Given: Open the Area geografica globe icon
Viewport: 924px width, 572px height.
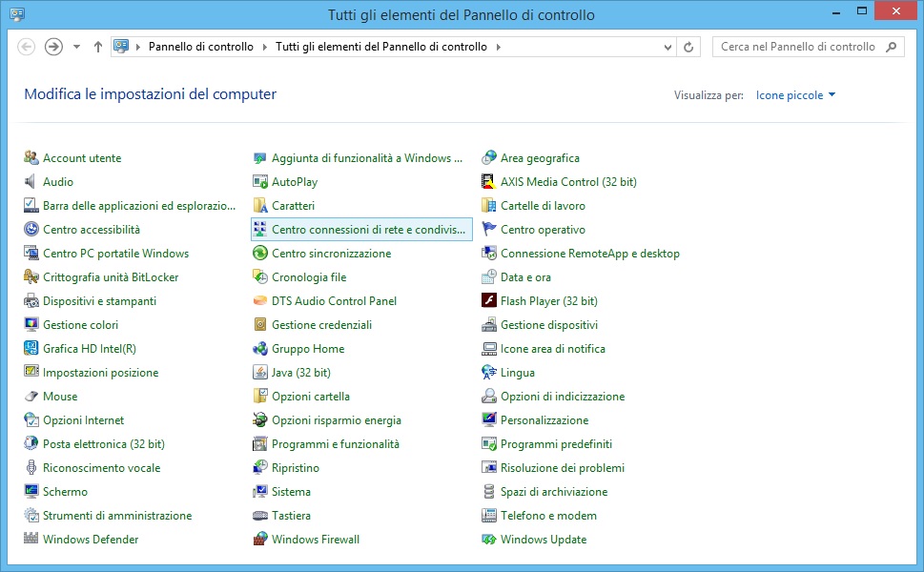Looking at the screenshot, I should pos(489,158).
